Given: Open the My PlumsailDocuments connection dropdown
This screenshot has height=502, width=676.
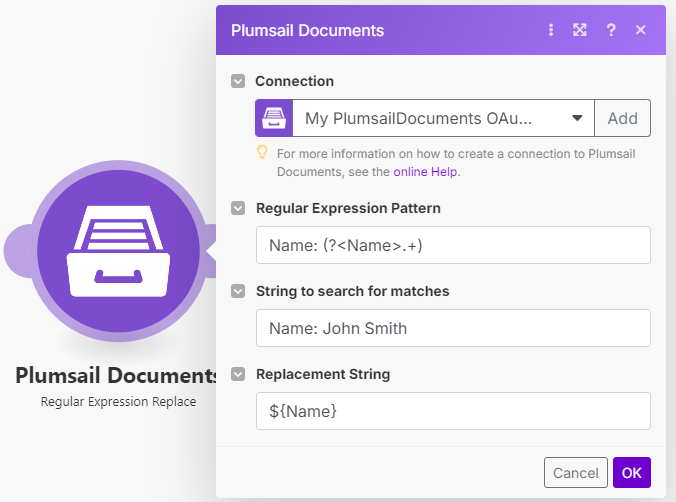Looking at the screenshot, I should coord(443,118).
